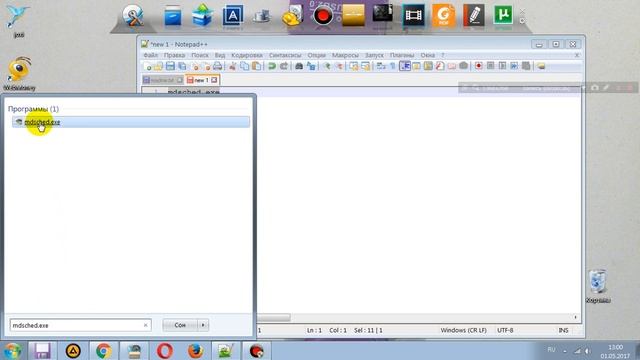This screenshot has height=360, width=640.
Task: Create a new document in Notepad++ toolbar
Action: point(147,66)
